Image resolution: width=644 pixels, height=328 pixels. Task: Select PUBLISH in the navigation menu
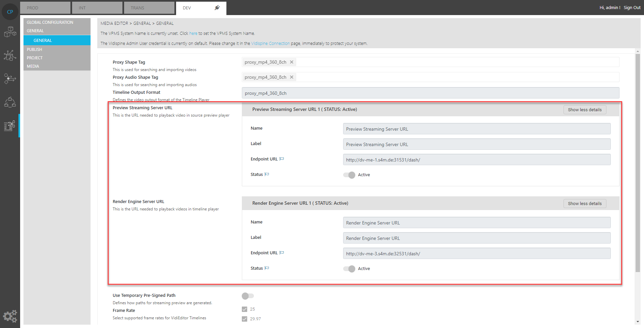tap(35, 49)
